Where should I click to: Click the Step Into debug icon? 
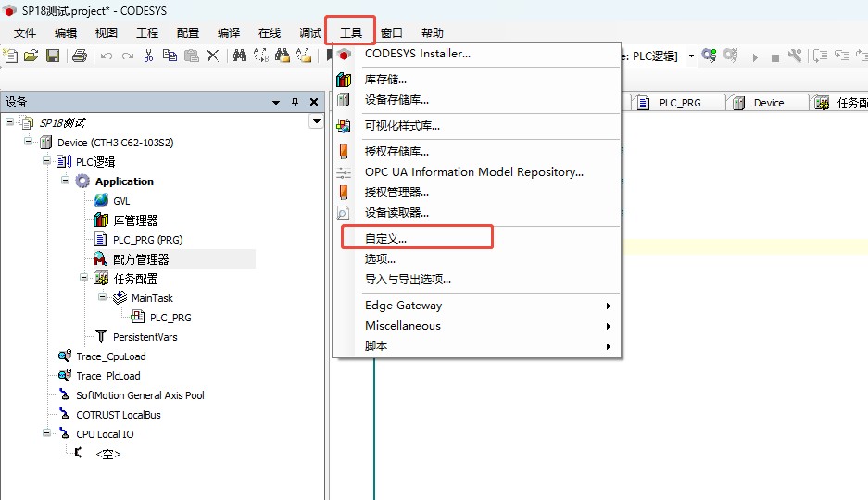point(841,56)
